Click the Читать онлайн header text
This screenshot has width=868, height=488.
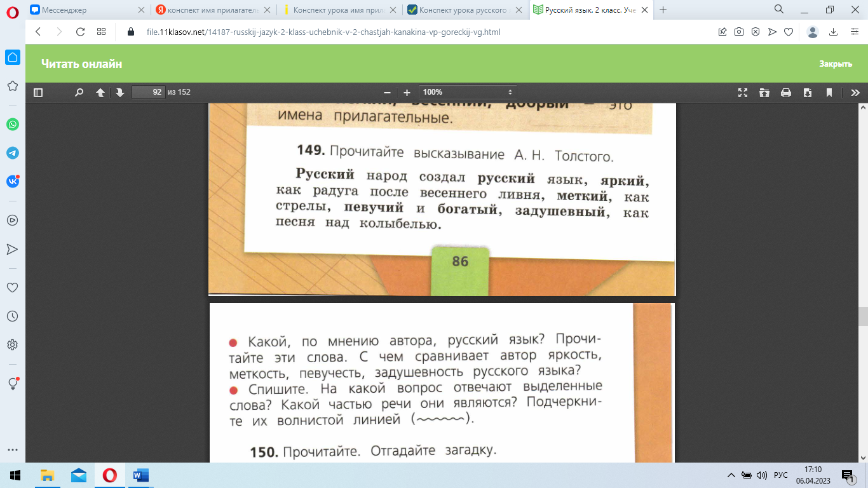pyautogui.click(x=81, y=64)
